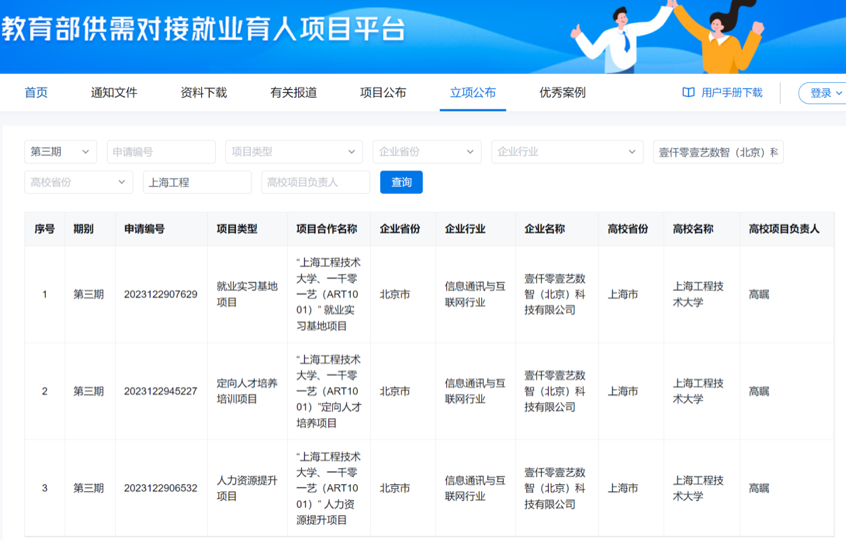Open the 通知文件 menu item
This screenshot has height=541, width=846.
pos(114,93)
